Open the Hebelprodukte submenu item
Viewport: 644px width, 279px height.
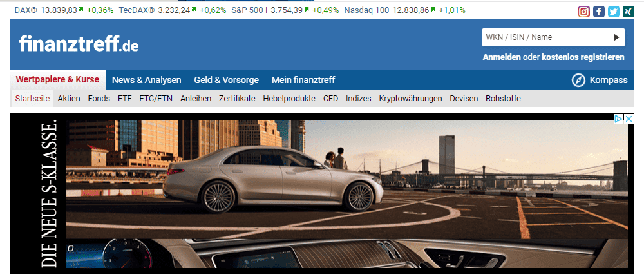coord(289,99)
